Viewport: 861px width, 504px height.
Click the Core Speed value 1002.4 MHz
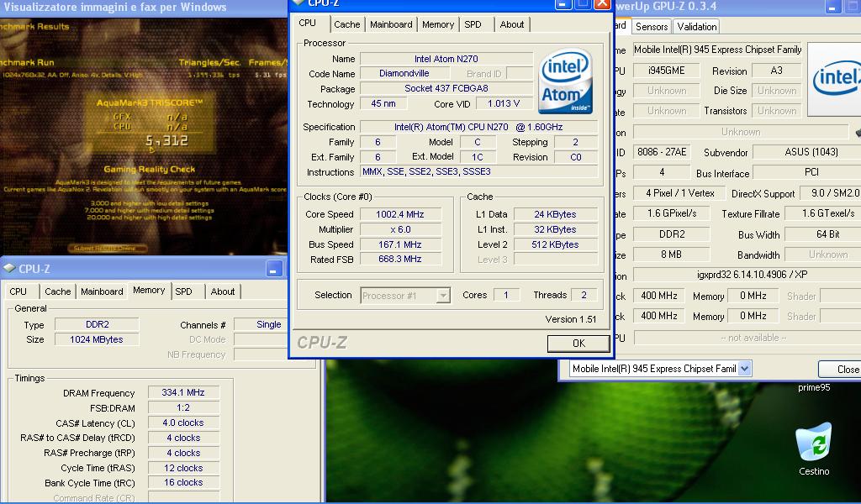tap(400, 214)
